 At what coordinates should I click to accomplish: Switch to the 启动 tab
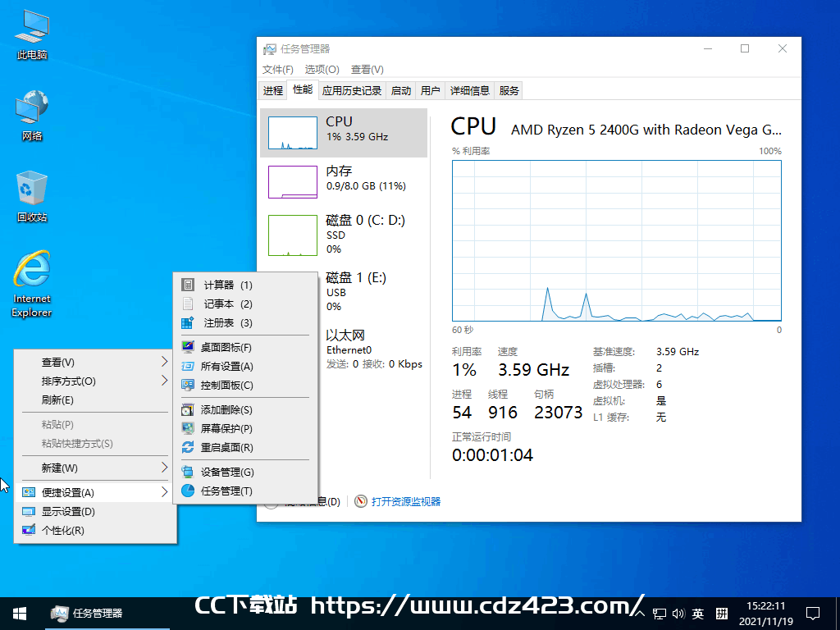400,90
